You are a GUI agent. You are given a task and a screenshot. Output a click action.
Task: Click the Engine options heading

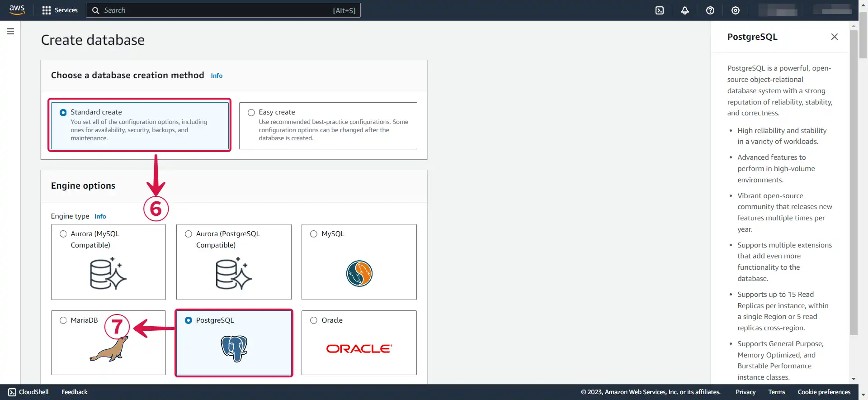(x=83, y=186)
